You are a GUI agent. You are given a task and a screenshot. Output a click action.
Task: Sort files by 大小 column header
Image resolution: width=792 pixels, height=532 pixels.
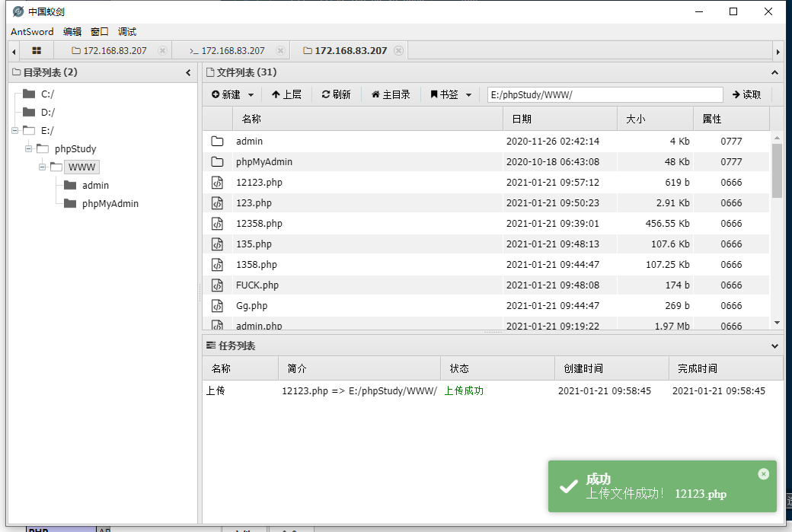[x=655, y=119]
